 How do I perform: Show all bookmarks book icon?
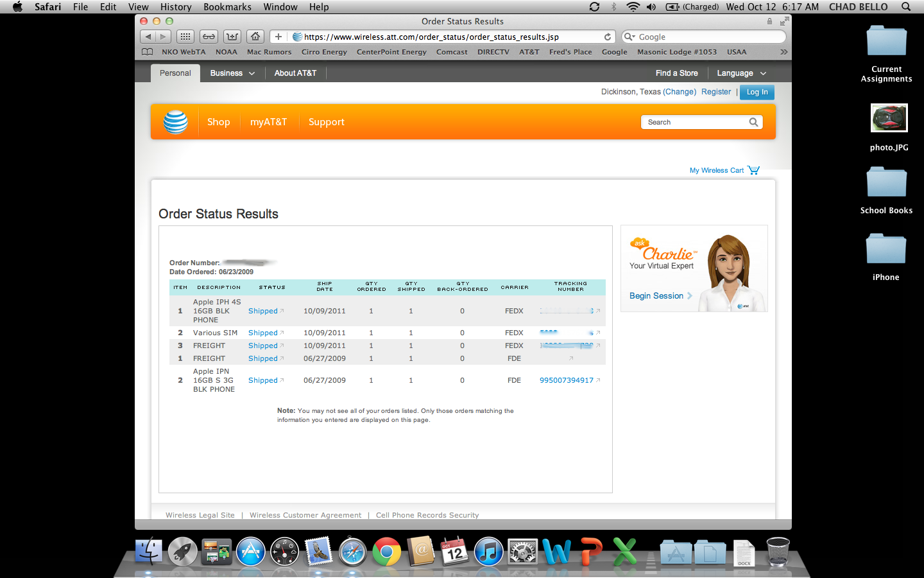pos(147,52)
